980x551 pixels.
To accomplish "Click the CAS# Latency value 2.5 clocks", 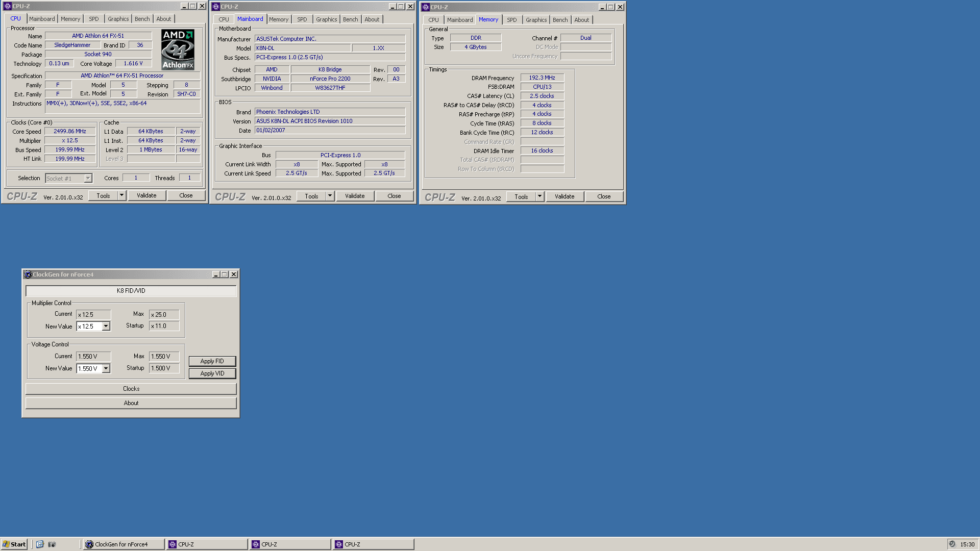I will [x=542, y=96].
